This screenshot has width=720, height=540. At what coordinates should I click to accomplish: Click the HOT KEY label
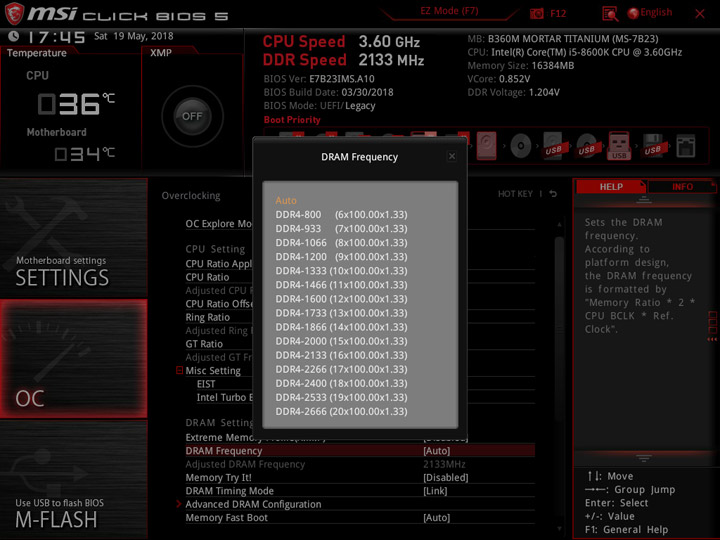[515, 194]
